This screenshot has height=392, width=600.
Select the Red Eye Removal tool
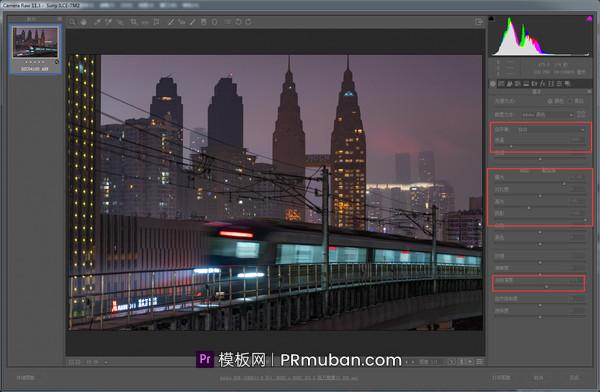[x=182, y=22]
